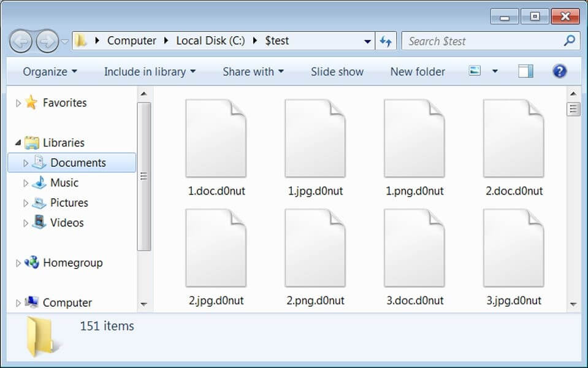This screenshot has width=588, height=368.
Task: Expand the Music library node
Action: click(x=26, y=183)
